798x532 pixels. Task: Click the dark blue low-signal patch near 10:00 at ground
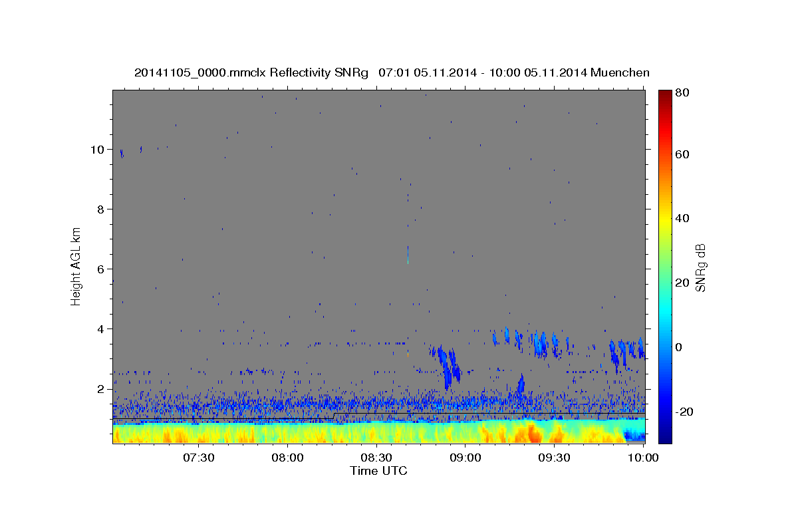[x=634, y=436]
